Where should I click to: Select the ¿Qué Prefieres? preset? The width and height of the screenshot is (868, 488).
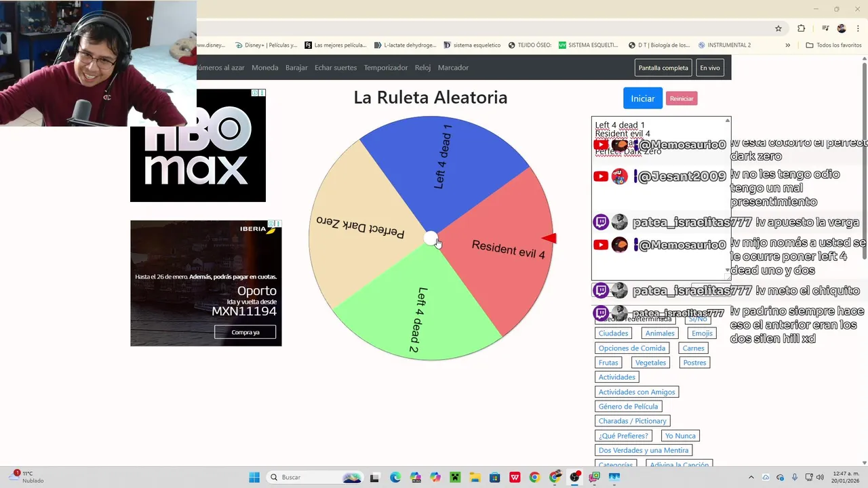pyautogui.click(x=623, y=436)
